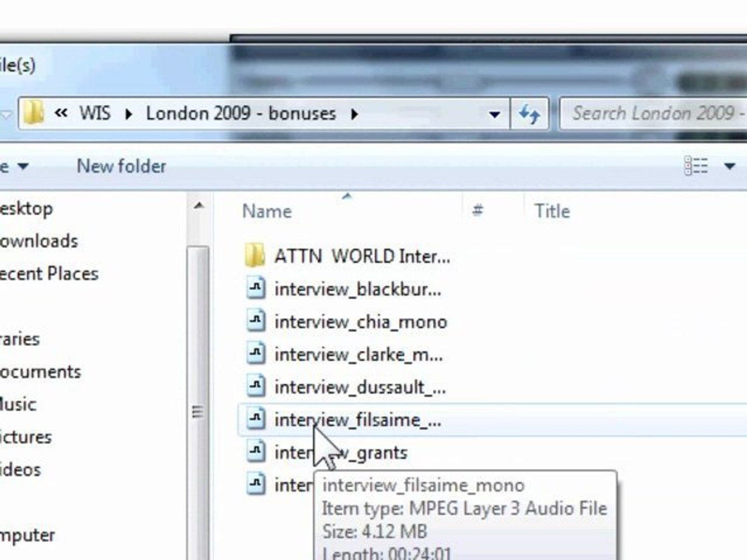
Task: Select Pictures in the navigation pane
Action: tap(26, 437)
